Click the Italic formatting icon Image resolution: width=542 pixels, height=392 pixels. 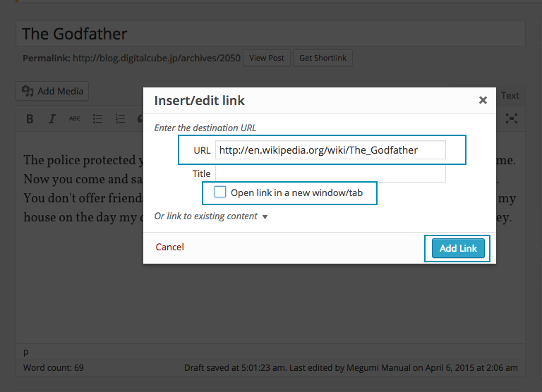(x=52, y=119)
